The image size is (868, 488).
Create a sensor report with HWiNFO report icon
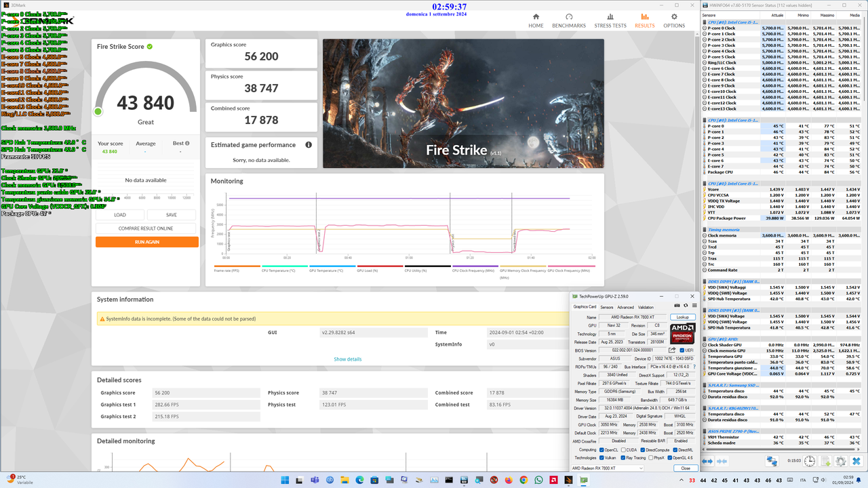825,461
